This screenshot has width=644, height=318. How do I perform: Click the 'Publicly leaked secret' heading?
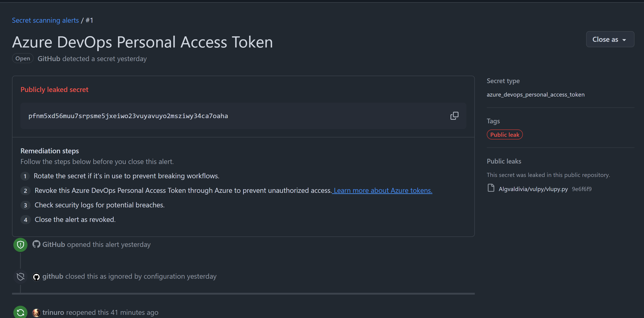click(x=54, y=90)
